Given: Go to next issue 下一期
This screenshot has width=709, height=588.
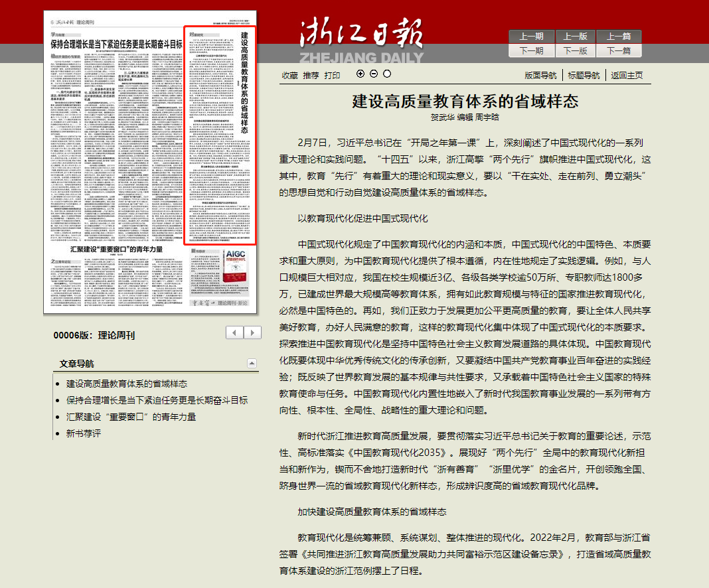Looking at the screenshot, I should [530, 50].
